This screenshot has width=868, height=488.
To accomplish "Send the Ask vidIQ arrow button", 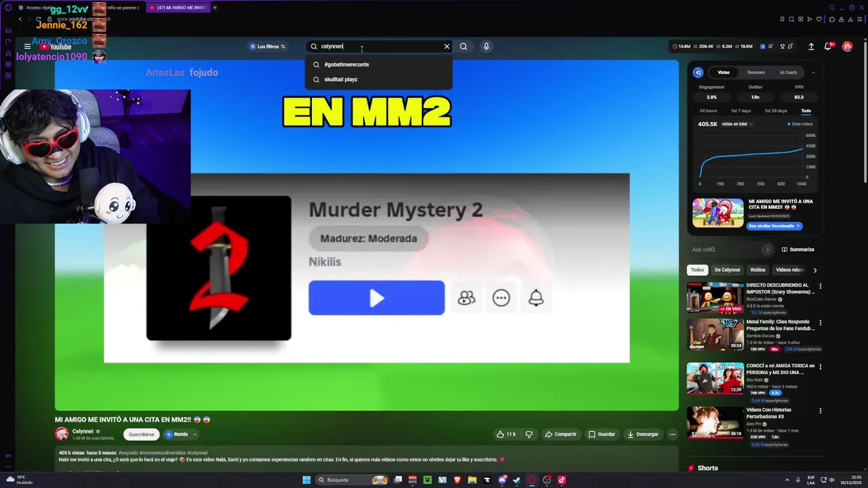I will click(767, 249).
